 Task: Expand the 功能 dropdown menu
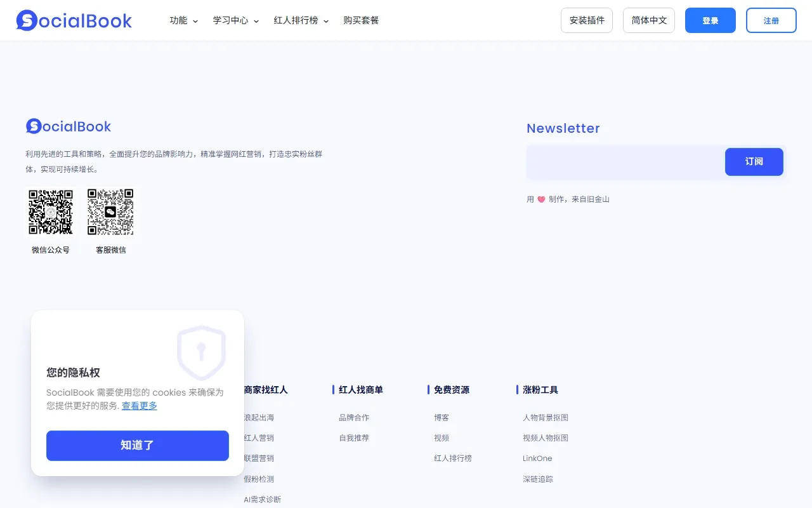click(x=183, y=20)
